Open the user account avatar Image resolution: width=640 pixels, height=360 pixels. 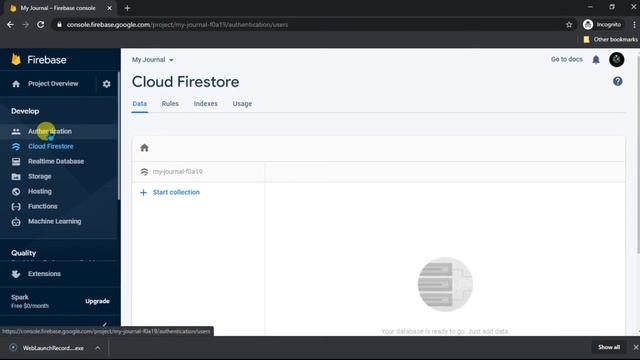(x=616, y=60)
